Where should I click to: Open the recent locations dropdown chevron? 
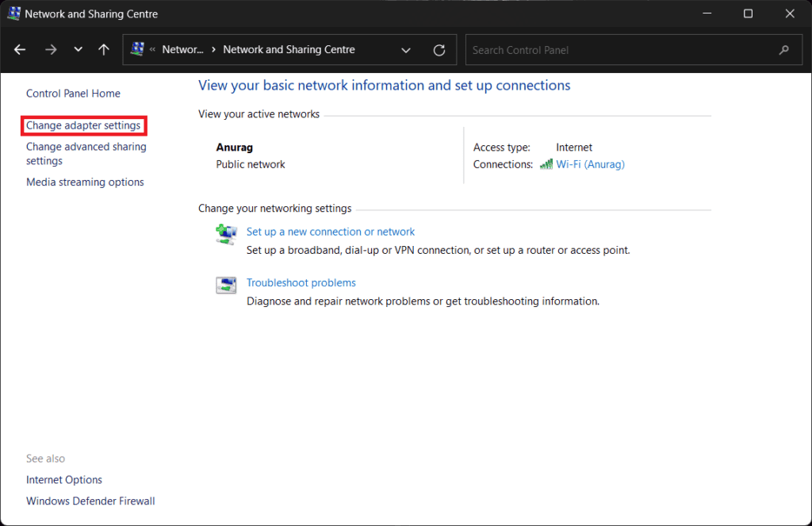click(x=78, y=49)
